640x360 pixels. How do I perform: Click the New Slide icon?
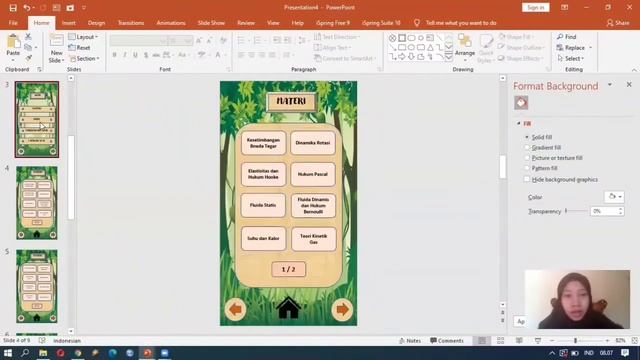coord(56,41)
